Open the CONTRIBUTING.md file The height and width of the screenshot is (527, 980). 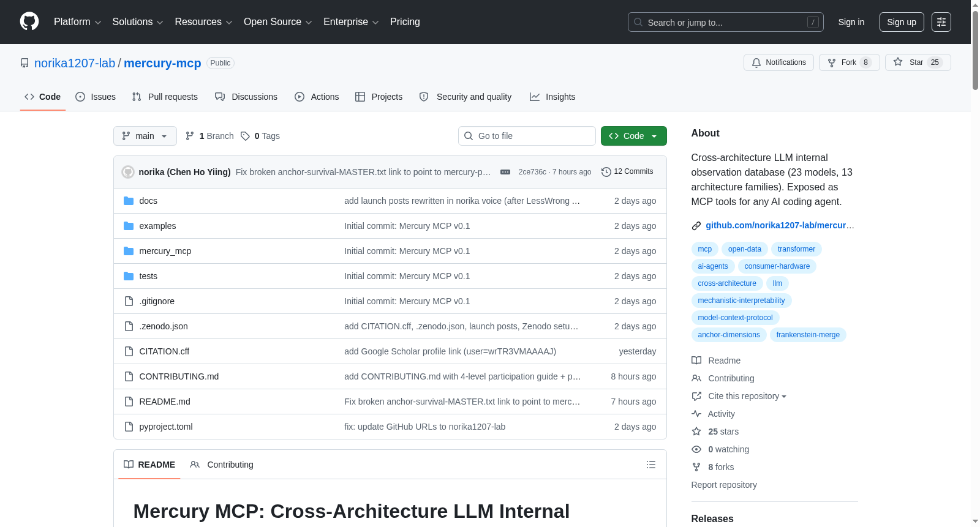tap(179, 376)
